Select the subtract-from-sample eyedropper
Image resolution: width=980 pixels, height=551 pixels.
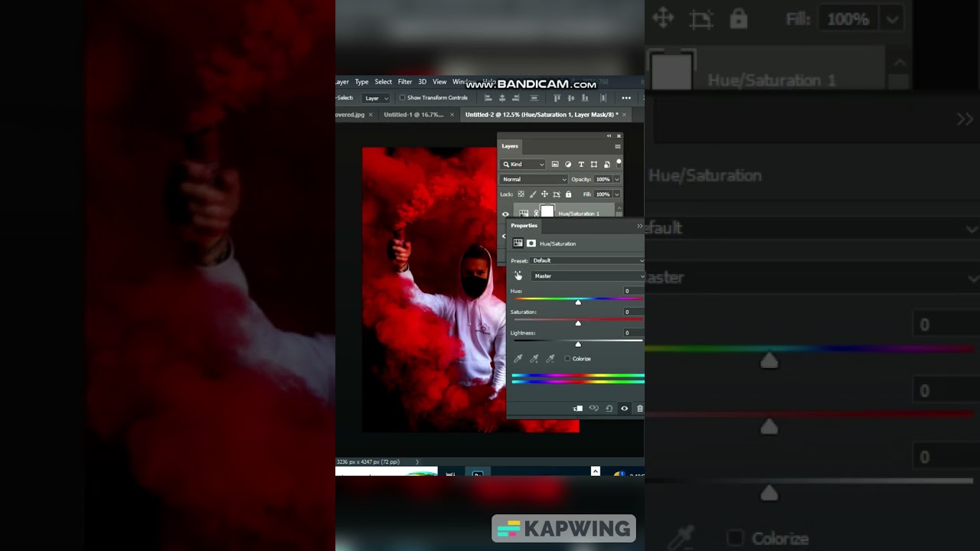point(550,358)
